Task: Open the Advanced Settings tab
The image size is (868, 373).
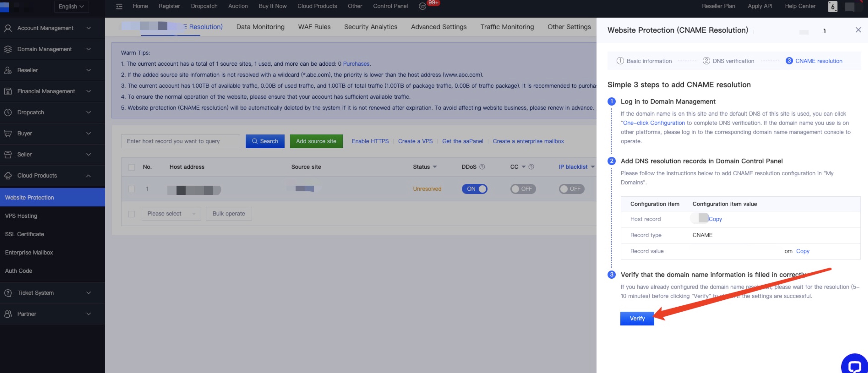Action: click(439, 27)
